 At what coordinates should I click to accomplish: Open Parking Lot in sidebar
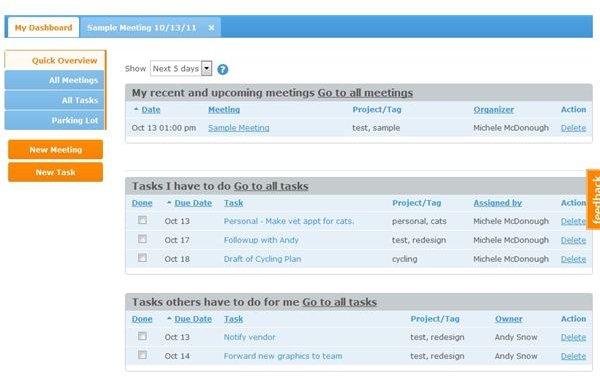pyautogui.click(x=55, y=120)
